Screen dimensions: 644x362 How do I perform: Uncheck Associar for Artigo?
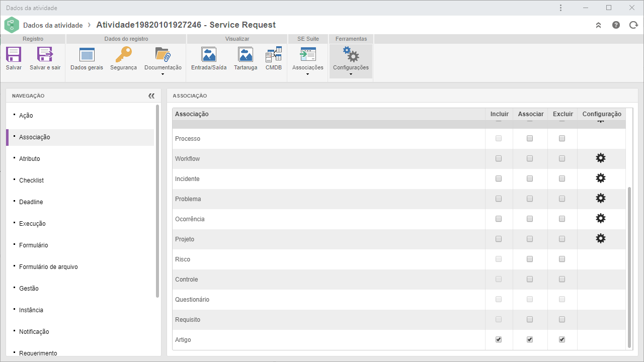coord(530,339)
